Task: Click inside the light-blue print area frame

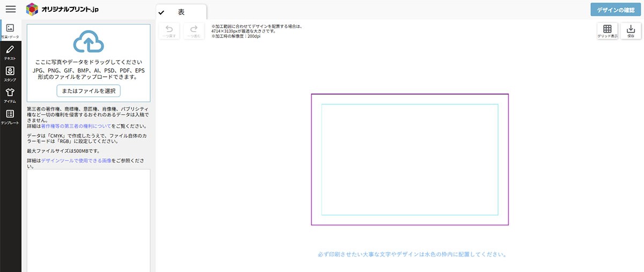Action: tap(409, 159)
